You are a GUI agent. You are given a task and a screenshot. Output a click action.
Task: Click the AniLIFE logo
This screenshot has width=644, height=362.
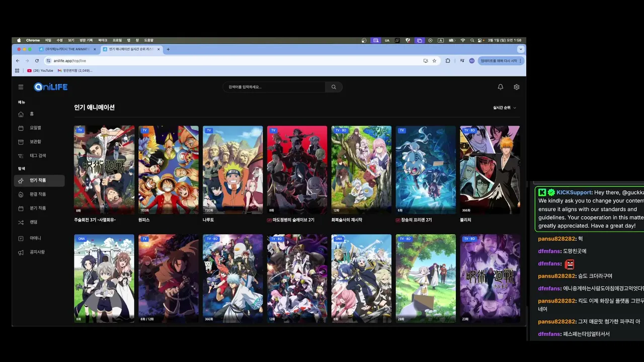[x=50, y=87]
